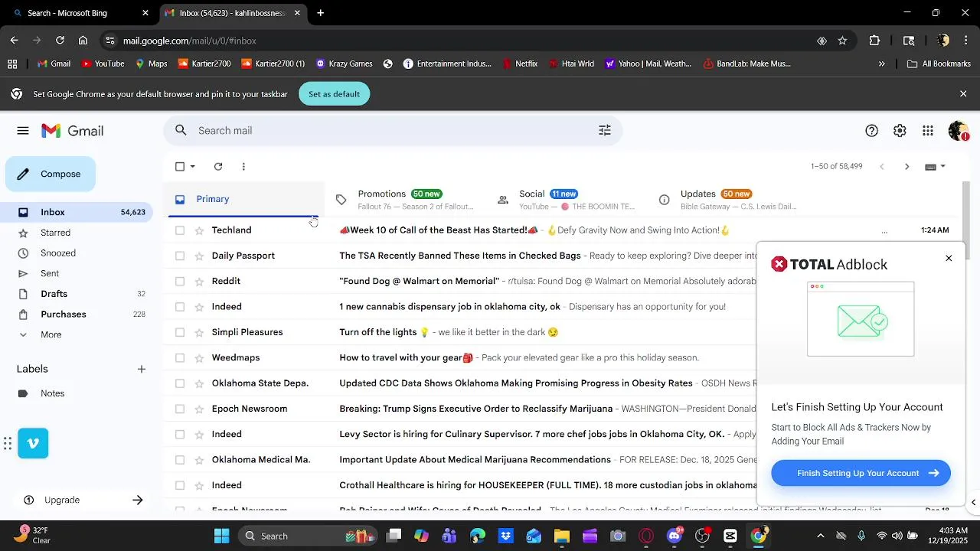The image size is (980, 551).
Task: Switch to the Primary tab
Action: click(245, 199)
